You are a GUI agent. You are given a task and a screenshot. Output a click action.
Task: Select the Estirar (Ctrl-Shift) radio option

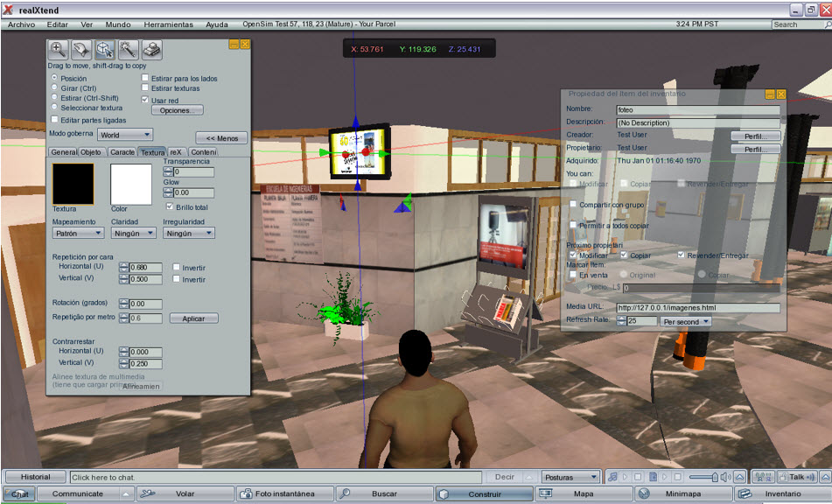click(x=54, y=98)
